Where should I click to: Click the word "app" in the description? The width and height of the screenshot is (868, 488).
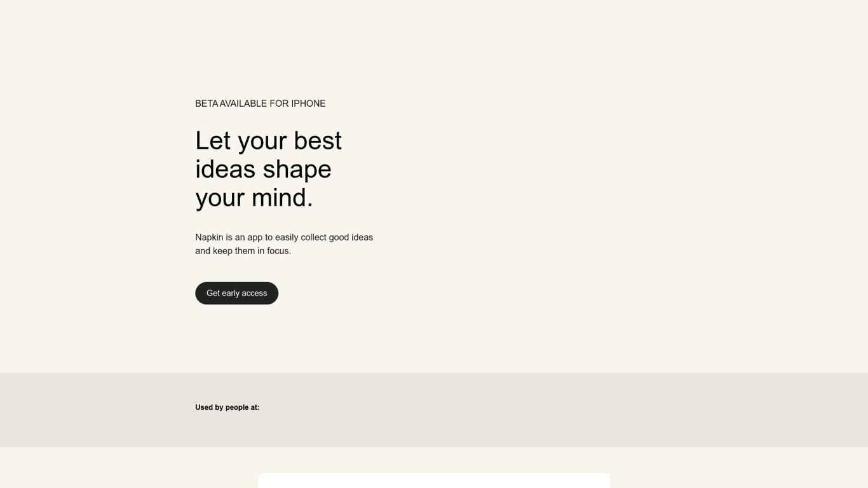[x=255, y=238]
